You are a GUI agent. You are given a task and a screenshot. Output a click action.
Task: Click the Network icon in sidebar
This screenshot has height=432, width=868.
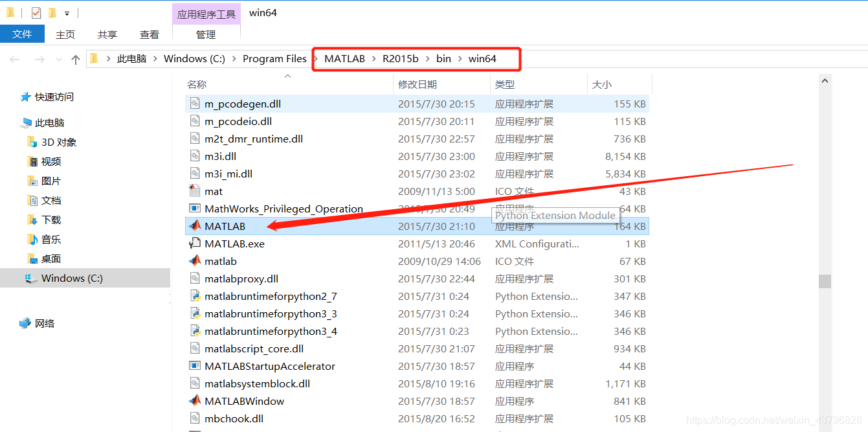pyautogui.click(x=25, y=323)
